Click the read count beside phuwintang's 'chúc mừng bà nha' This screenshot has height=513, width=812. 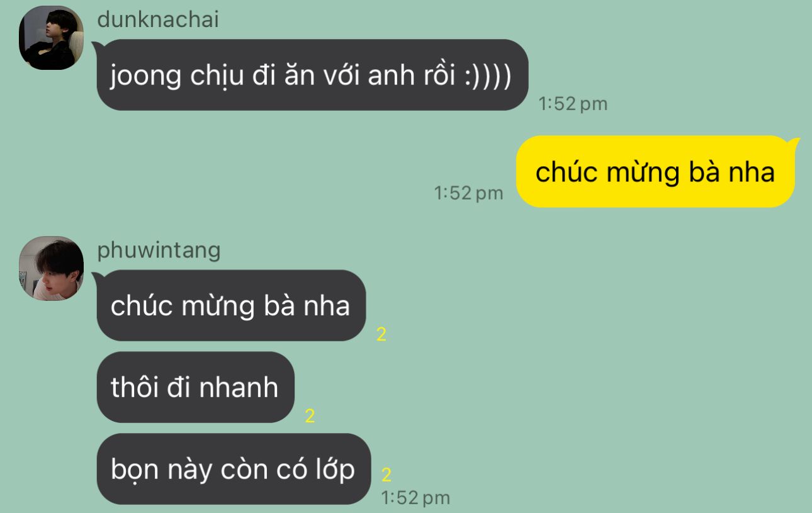pos(381,335)
